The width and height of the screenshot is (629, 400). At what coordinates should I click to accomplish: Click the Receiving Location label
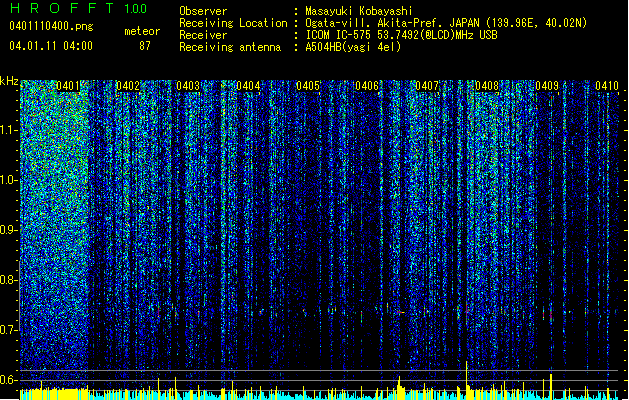point(233,23)
